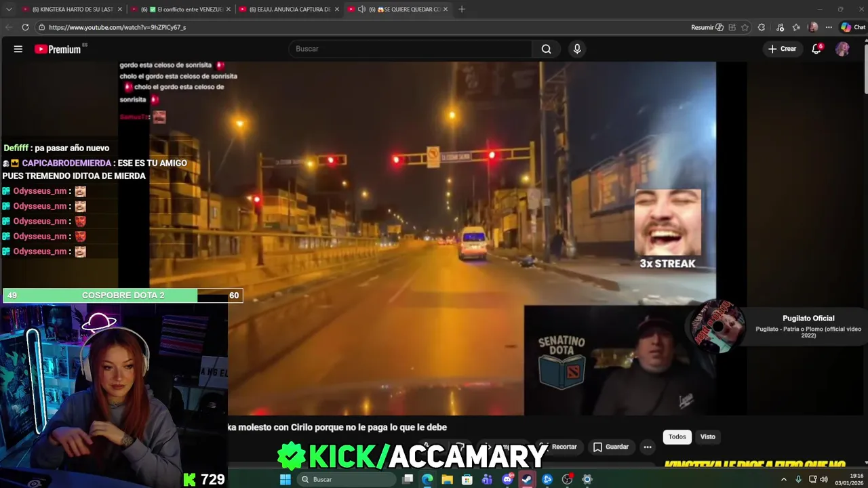Open browser settings ellipsis menu
The image size is (868, 488).
pyautogui.click(x=829, y=27)
